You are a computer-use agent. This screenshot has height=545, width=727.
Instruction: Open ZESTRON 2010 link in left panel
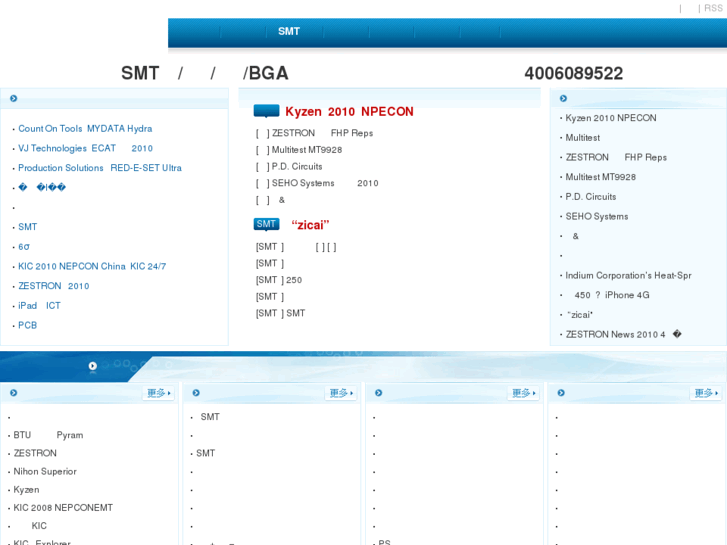(x=54, y=286)
